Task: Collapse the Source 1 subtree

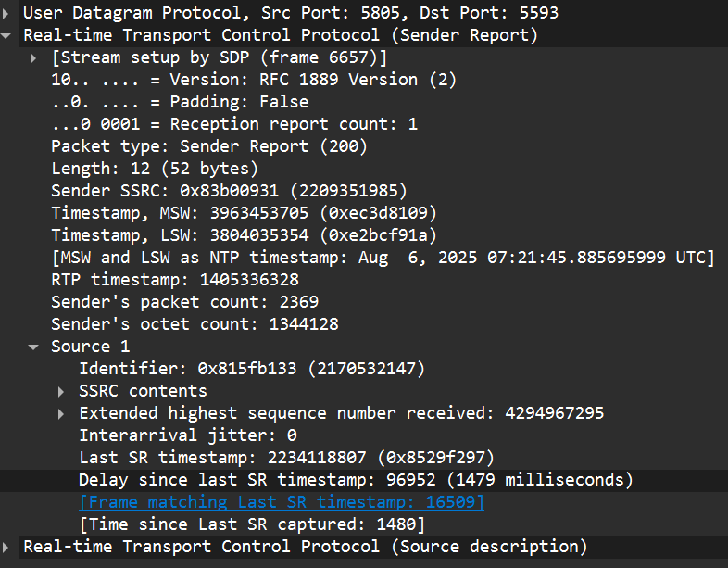Action: coord(34,347)
